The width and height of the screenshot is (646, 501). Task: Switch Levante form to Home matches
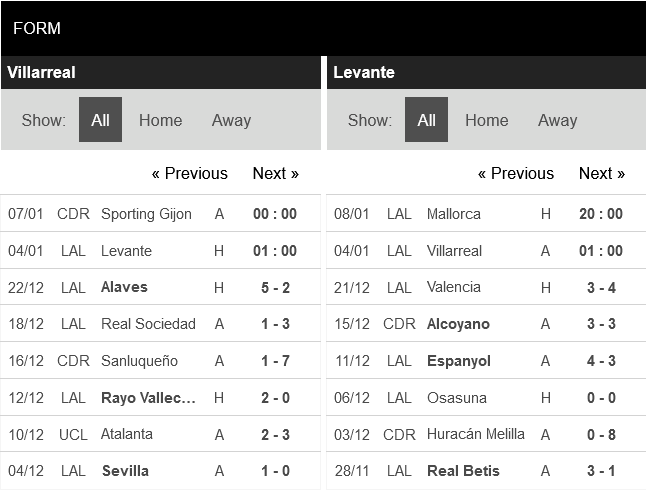487,120
